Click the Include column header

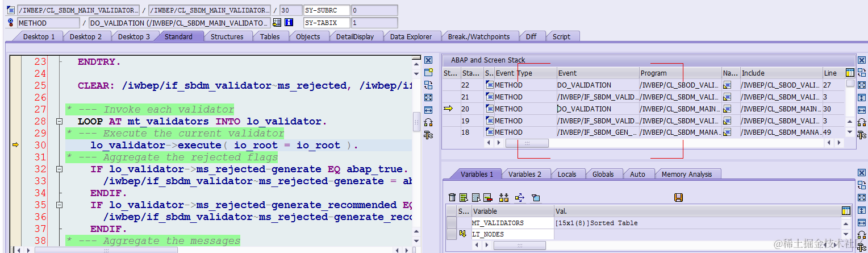[x=781, y=73]
